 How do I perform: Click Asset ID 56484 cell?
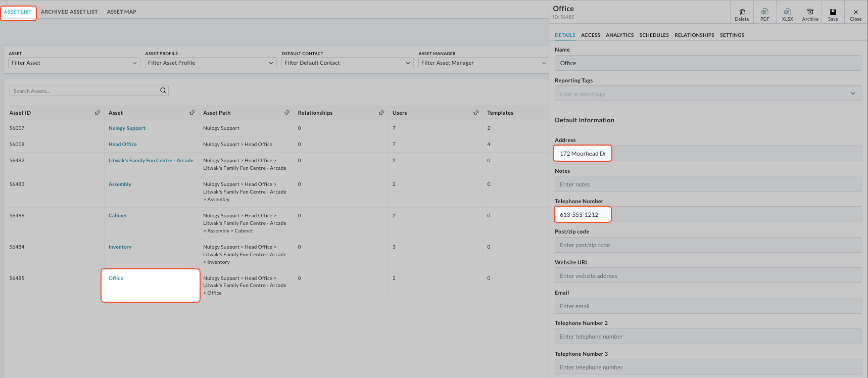(17, 247)
